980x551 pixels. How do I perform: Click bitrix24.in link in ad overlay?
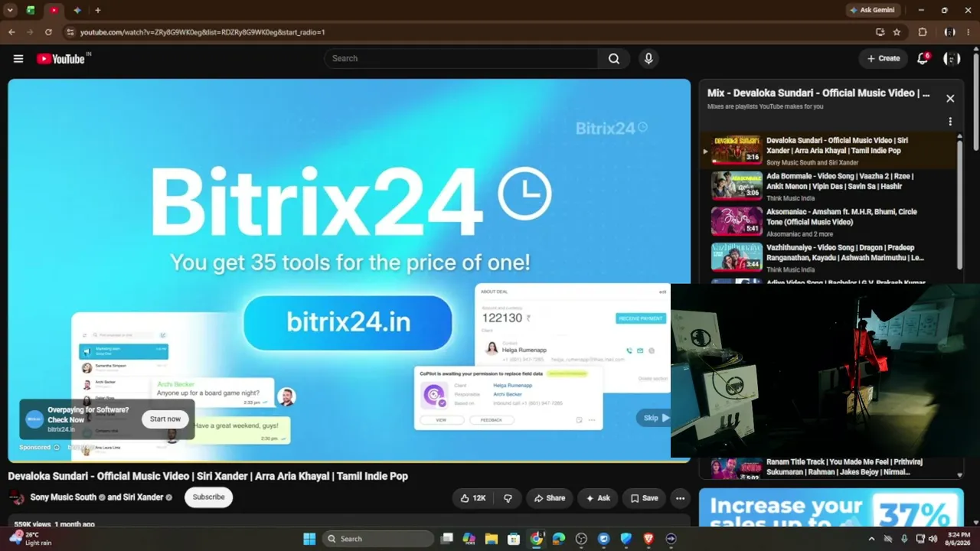pos(61,429)
